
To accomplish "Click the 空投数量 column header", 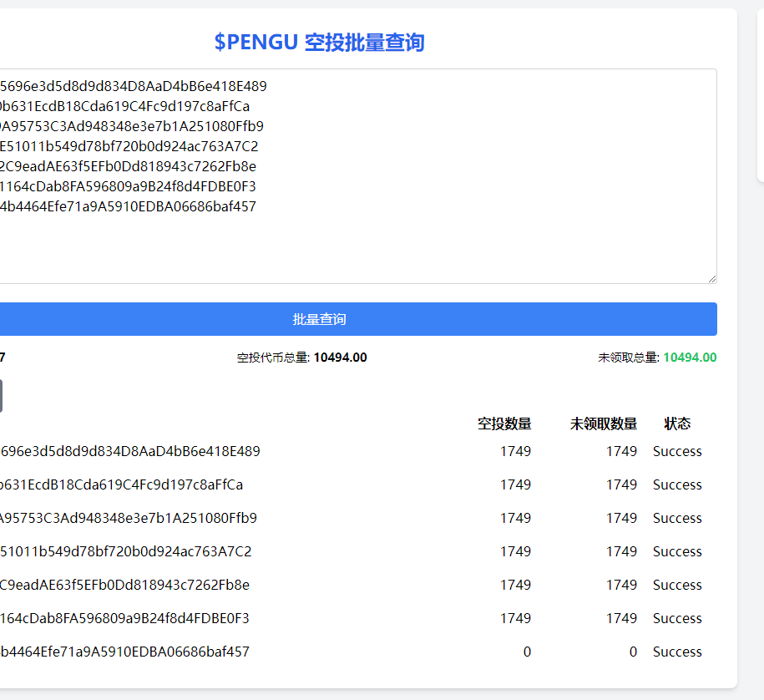I will tap(504, 424).
